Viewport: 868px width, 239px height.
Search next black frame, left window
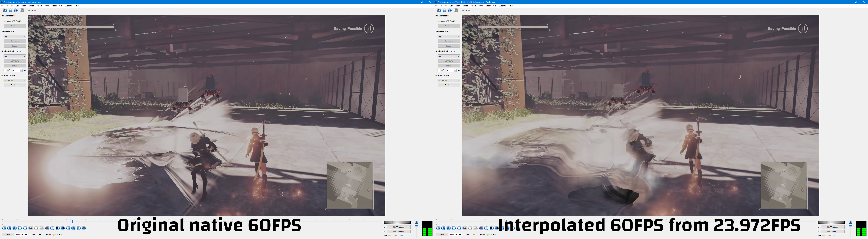63,228
